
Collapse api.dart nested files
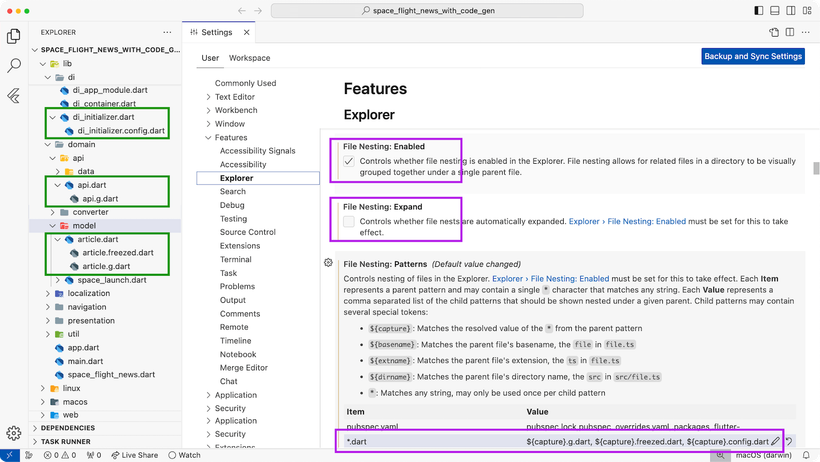coord(58,185)
